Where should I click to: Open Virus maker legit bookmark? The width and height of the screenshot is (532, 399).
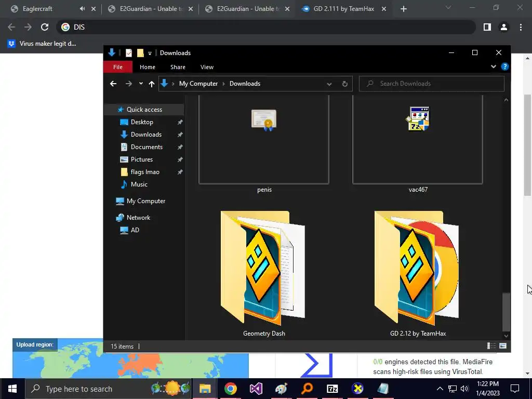42,44
